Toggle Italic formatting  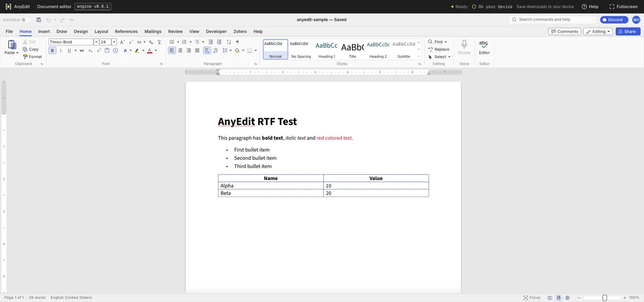coord(61,51)
